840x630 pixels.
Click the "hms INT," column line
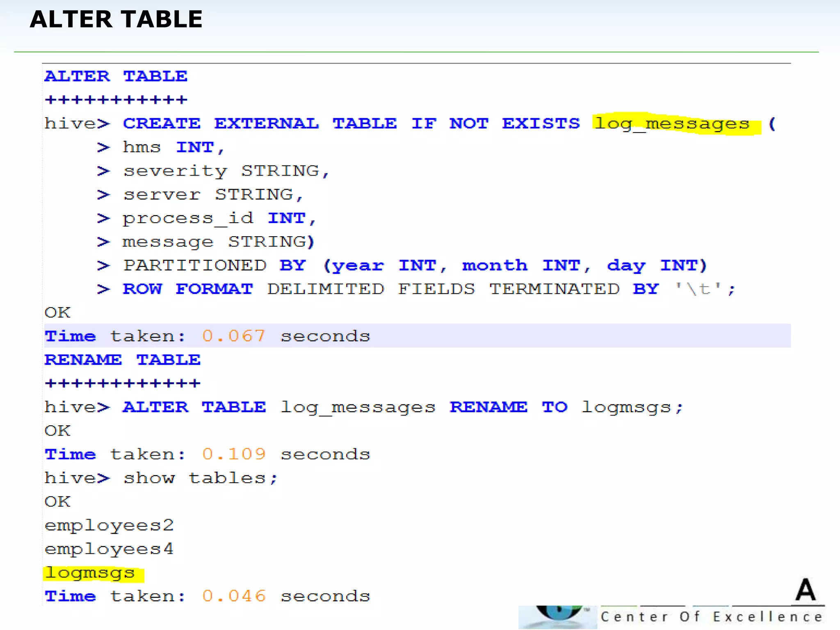click(173, 147)
